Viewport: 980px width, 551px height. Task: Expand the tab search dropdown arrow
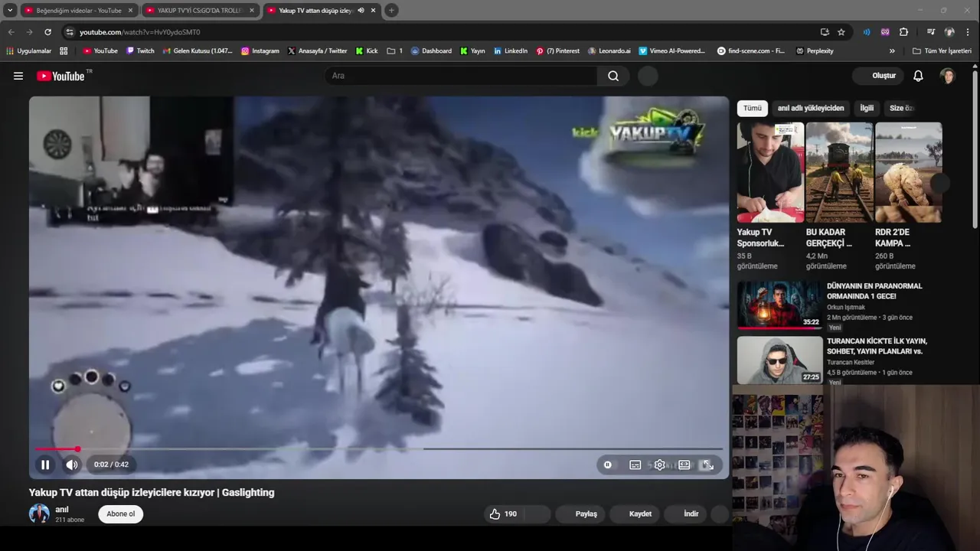click(10, 11)
